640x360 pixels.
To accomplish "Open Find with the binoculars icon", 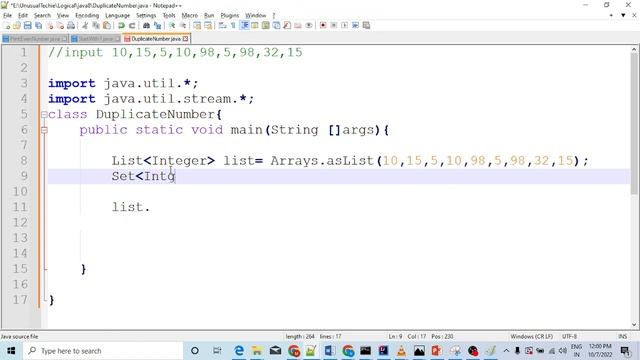I will (146, 26).
